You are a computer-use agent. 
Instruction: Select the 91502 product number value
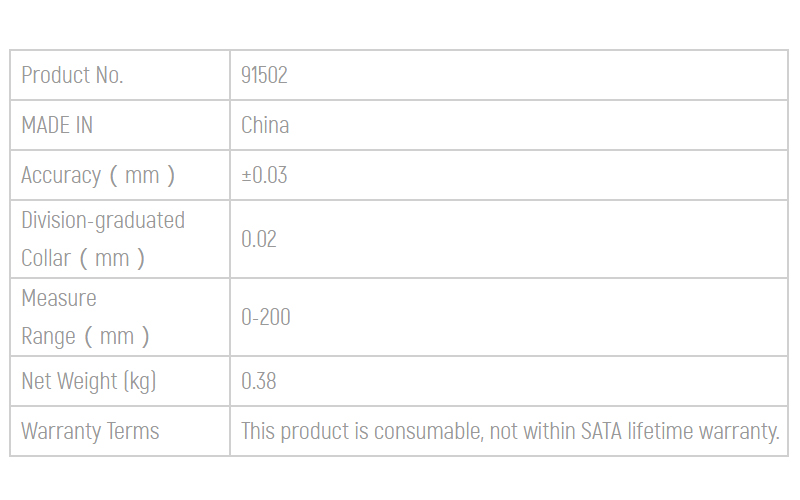[x=264, y=75]
